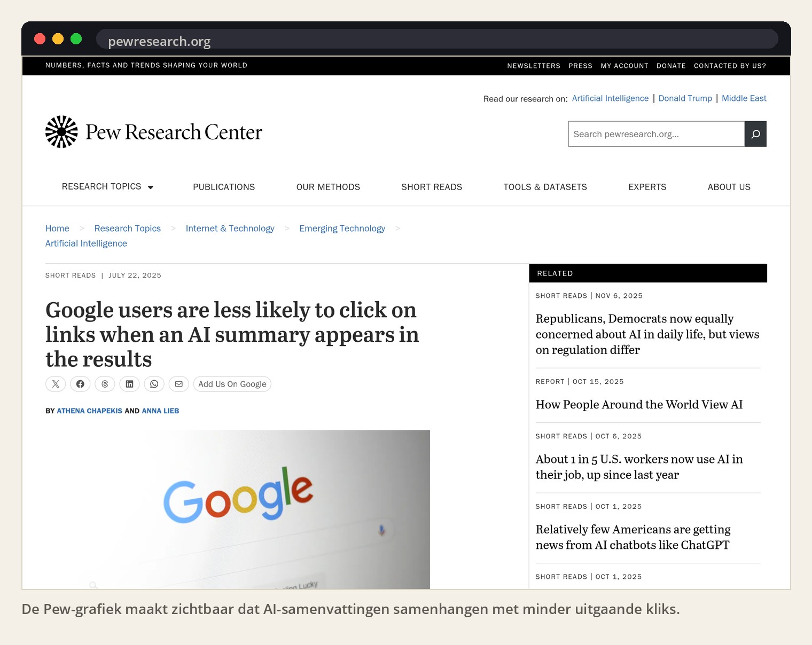812x645 pixels.
Task: Open the Press link in top bar
Action: point(581,66)
